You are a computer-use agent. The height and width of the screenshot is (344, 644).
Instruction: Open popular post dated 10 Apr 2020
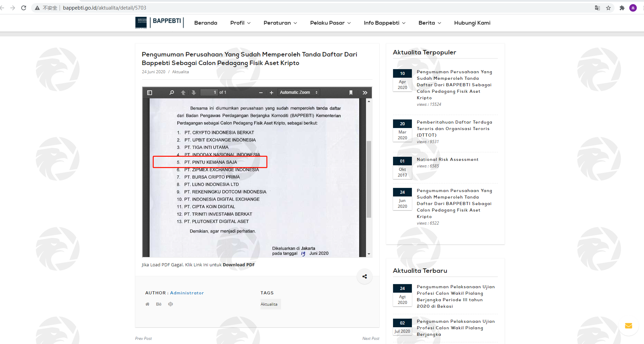click(x=454, y=85)
